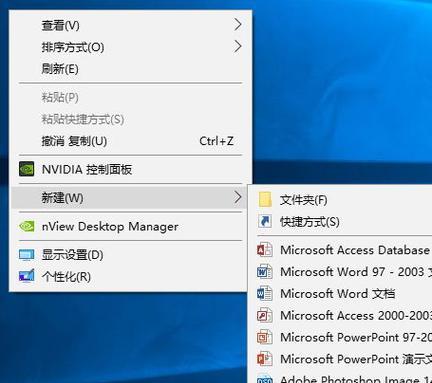Create new Microsoft Word 97 - 2003 document

[x=342, y=272]
